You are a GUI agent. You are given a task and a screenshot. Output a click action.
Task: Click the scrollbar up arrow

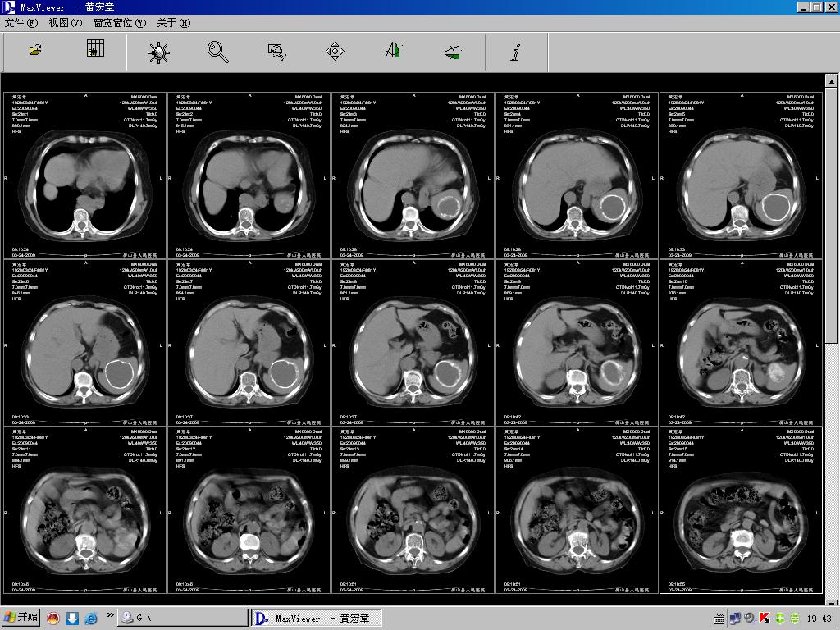pyautogui.click(x=831, y=81)
